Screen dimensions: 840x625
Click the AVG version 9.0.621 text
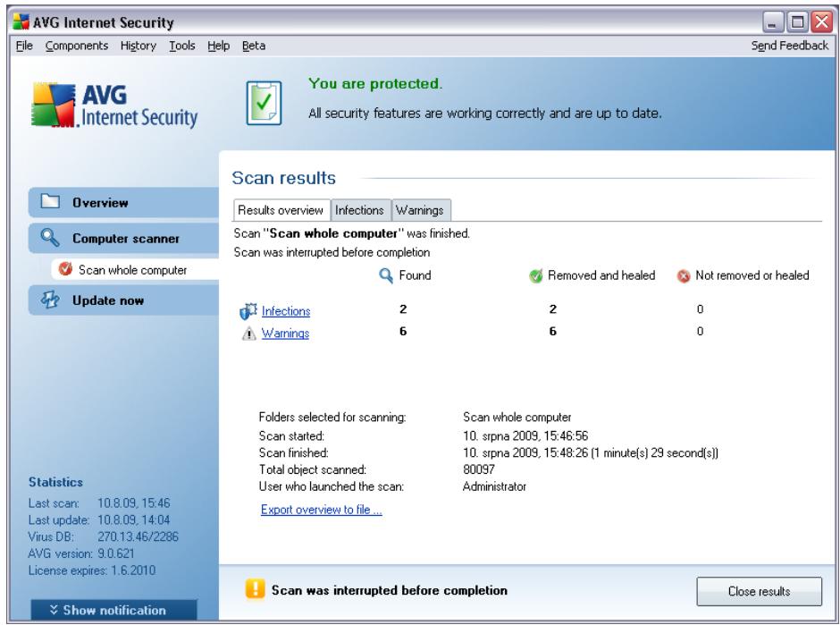(81, 553)
